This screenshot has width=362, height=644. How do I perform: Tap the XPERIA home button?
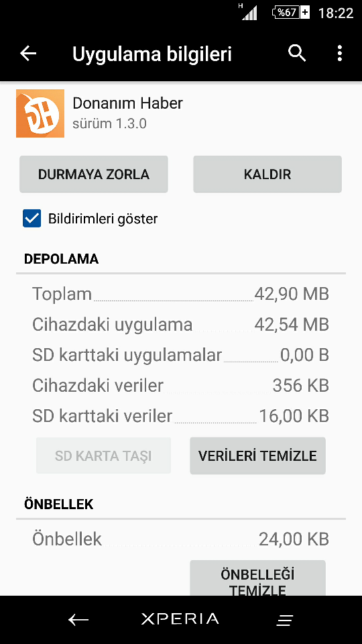(x=180, y=619)
